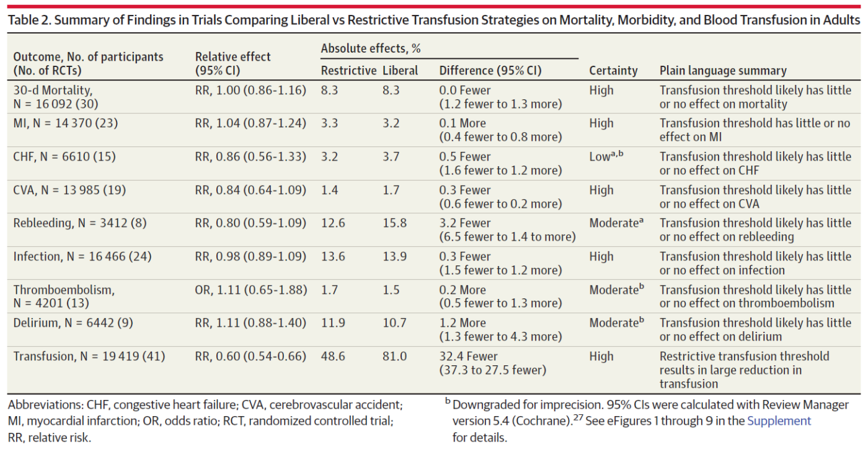Open the Supplement link in the footnote
Image resolution: width=868 pixels, height=449 pixels.
point(779,421)
